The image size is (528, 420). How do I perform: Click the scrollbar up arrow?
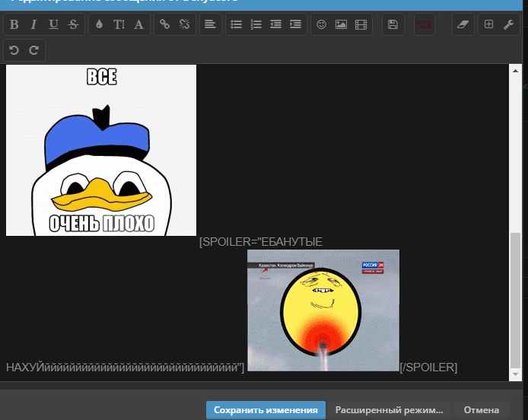pyautogui.click(x=515, y=71)
